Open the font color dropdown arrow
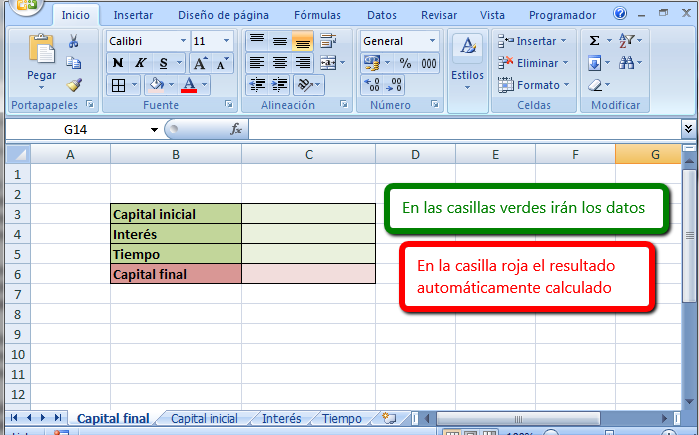This screenshot has height=435, width=699. point(204,85)
